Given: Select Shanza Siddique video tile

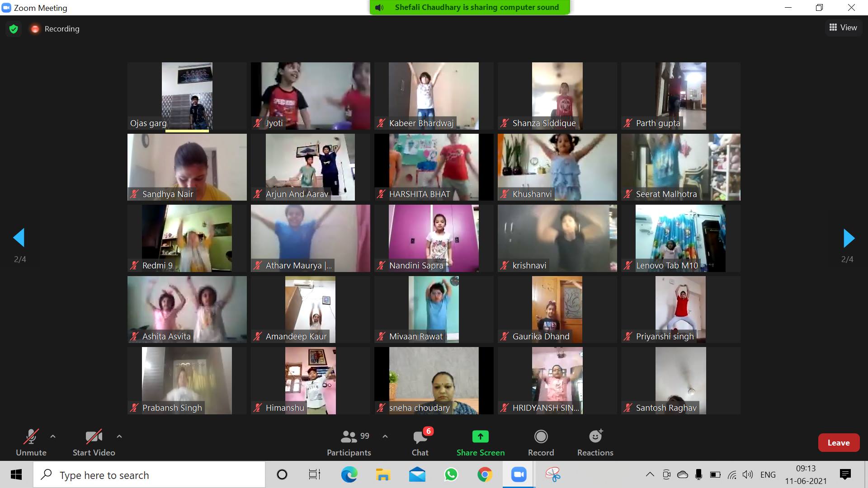Looking at the screenshot, I should tap(557, 96).
